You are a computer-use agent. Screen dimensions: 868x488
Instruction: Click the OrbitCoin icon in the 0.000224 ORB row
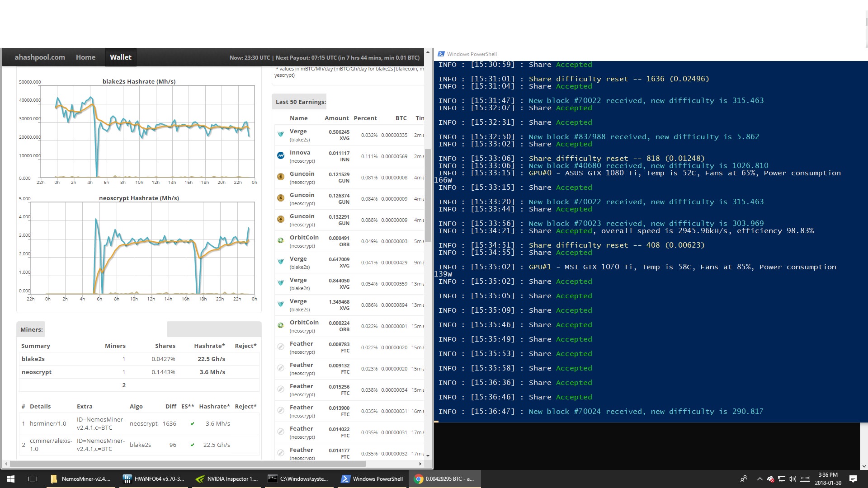click(x=281, y=325)
